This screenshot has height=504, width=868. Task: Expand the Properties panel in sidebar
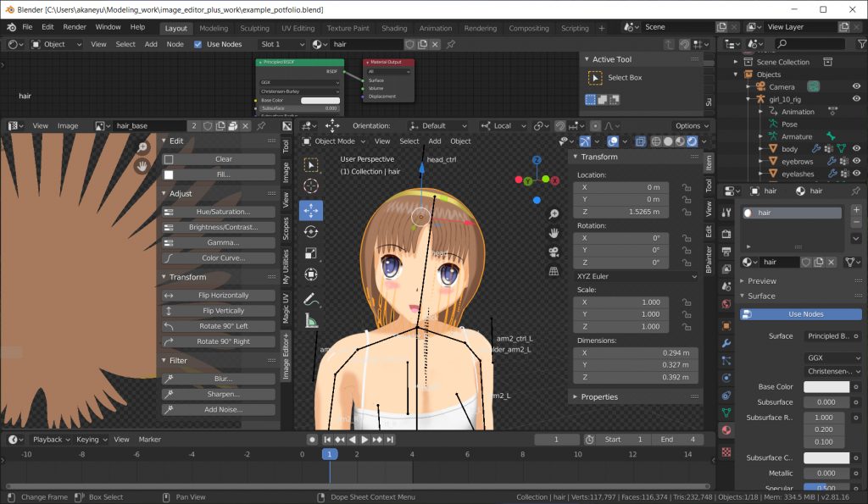599,396
